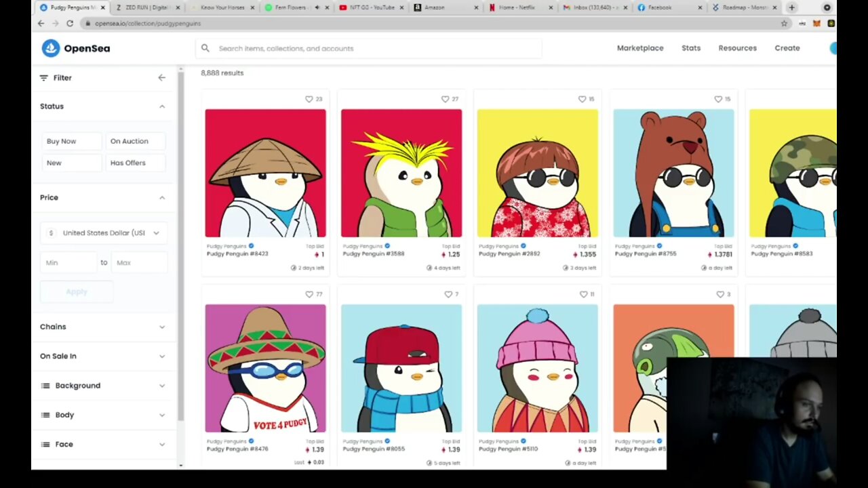Screen dimensions: 868x488
Task: Favorite Pudgy Penguin #8755 heart icon
Action: tap(718, 99)
